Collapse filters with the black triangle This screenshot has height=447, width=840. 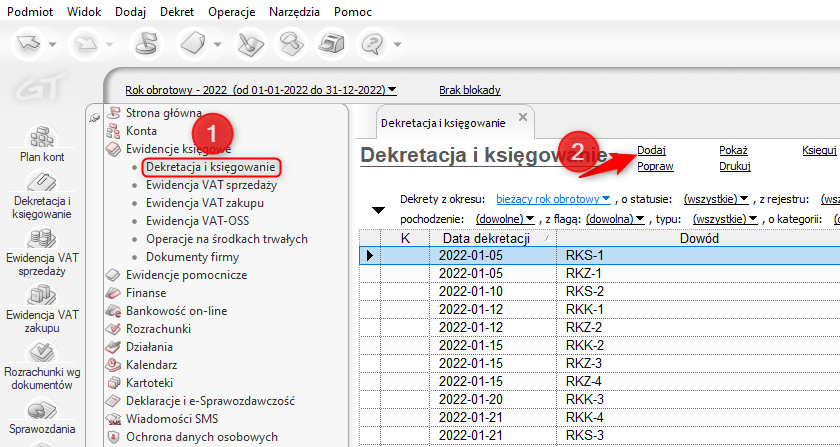(379, 211)
